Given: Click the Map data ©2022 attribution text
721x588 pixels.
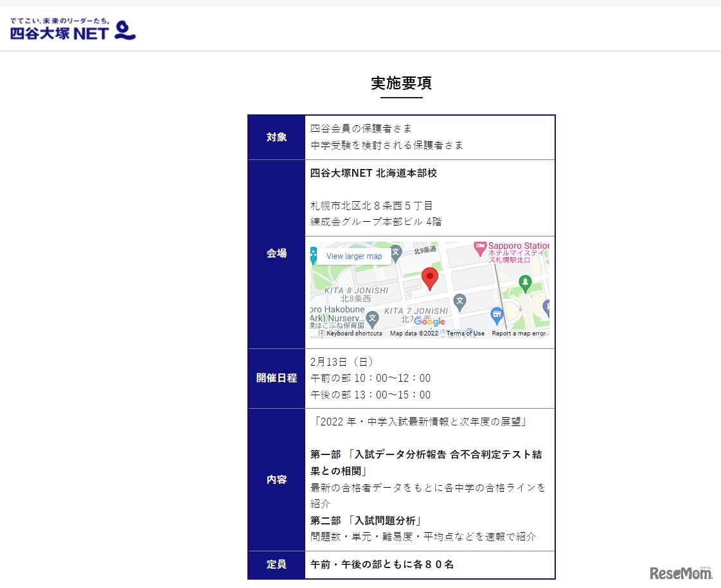Looking at the screenshot, I should [414, 334].
